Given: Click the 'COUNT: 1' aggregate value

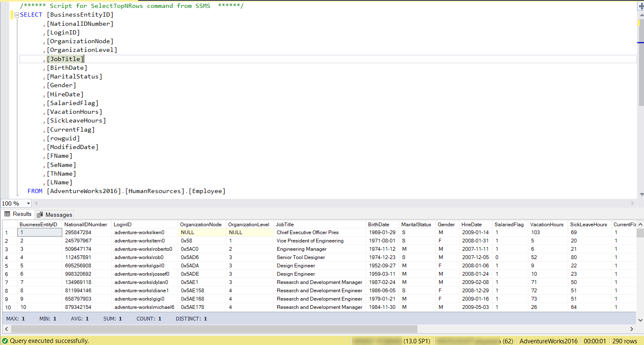Looking at the screenshot, I should pos(149,319).
